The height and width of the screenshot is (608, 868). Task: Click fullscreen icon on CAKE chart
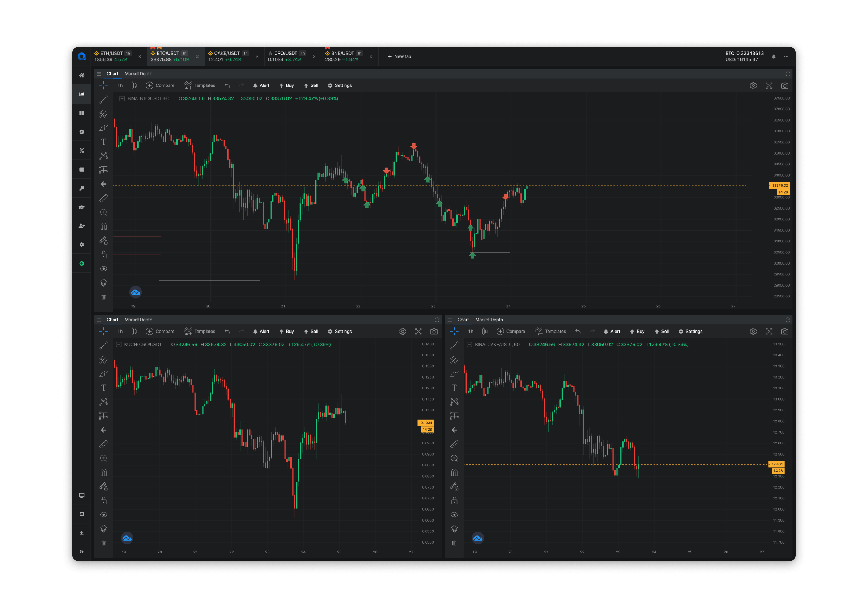point(769,332)
